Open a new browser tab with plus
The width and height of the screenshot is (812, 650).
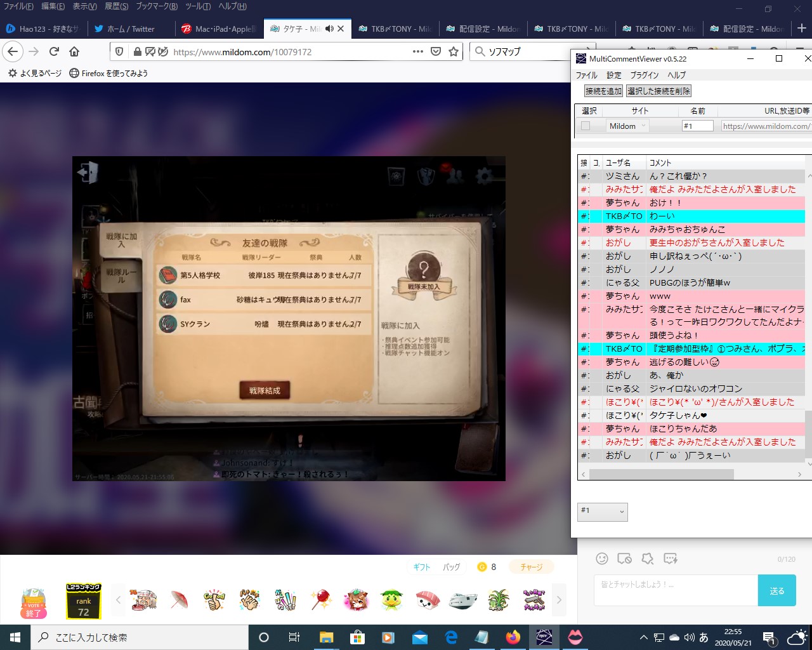[802, 29]
